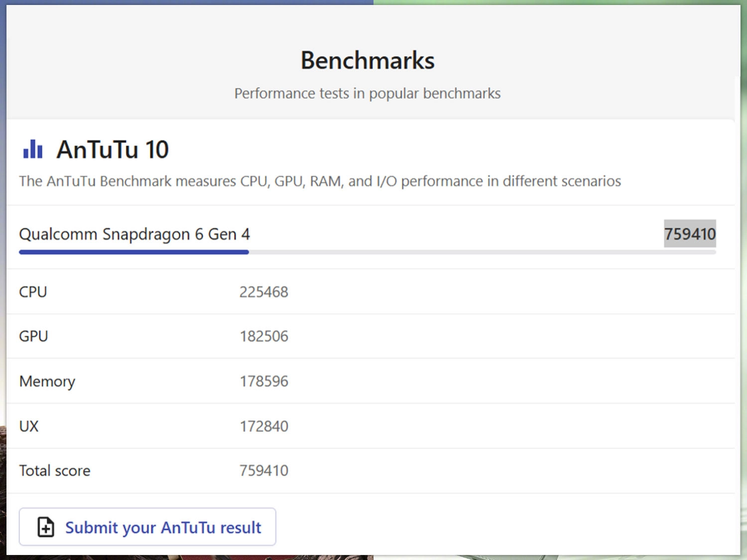Click the GPU score 182506
747x560 pixels.
tap(264, 336)
